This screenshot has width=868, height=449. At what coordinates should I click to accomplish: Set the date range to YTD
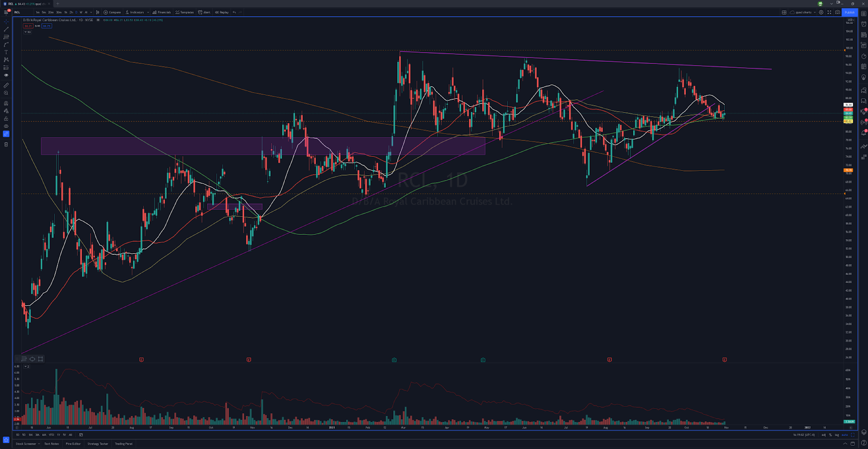click(x=51, y=435)
